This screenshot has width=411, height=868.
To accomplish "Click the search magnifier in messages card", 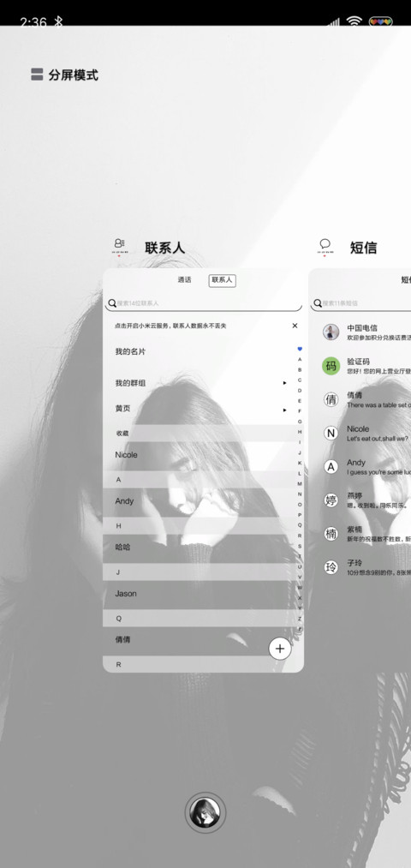I will 318,303.
